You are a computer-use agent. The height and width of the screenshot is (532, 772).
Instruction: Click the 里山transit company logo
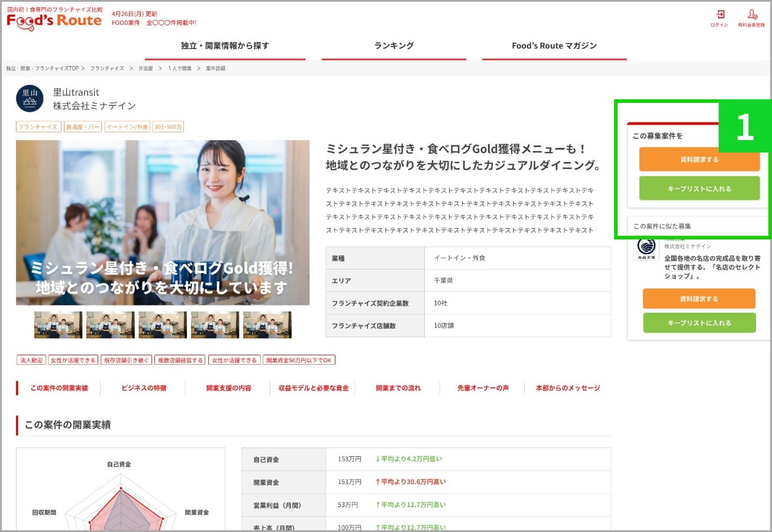pos(30,99)
